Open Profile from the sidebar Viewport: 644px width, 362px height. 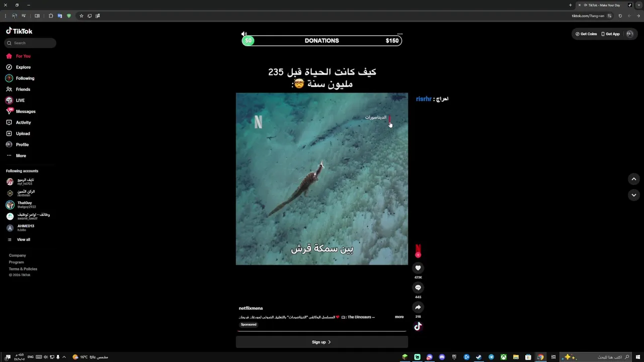[17, 144]
